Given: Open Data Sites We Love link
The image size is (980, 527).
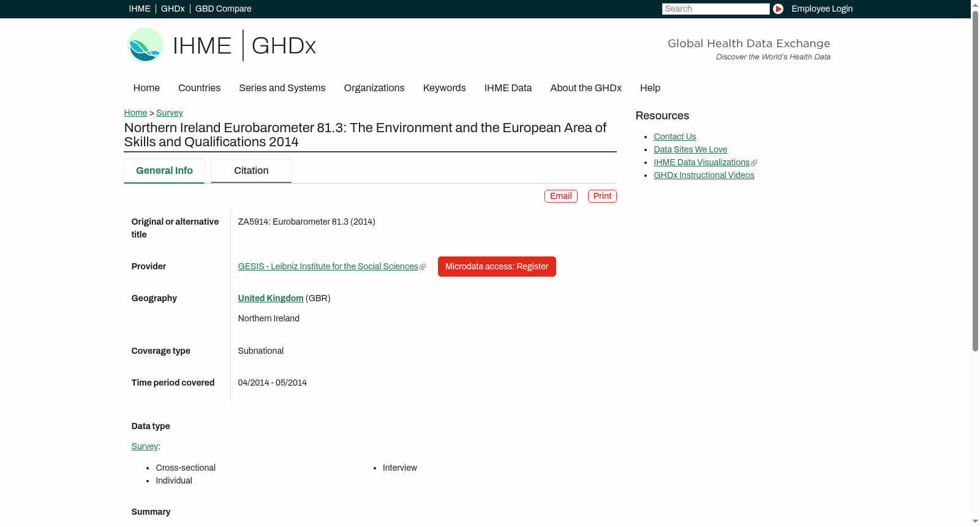Looking at the screenshot, I should pyautogui.click(x=690, y=149).
